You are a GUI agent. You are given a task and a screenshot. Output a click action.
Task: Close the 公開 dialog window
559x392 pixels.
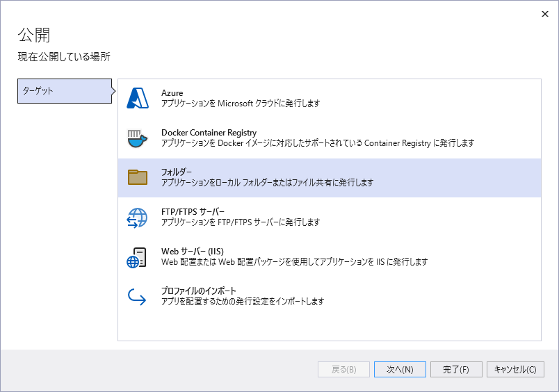544,13
